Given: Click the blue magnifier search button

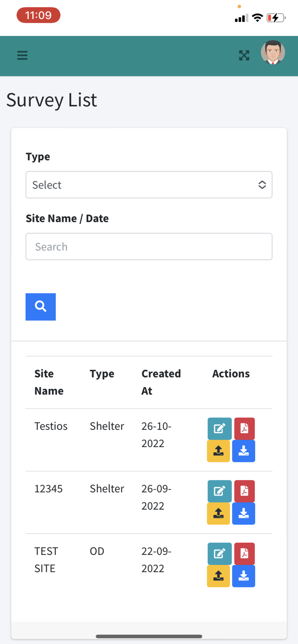Looking at the screenshot, I should [41, 307].
